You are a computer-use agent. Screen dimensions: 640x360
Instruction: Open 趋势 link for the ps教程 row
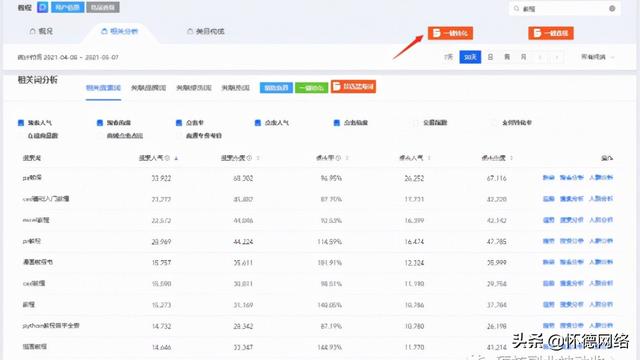549,178
